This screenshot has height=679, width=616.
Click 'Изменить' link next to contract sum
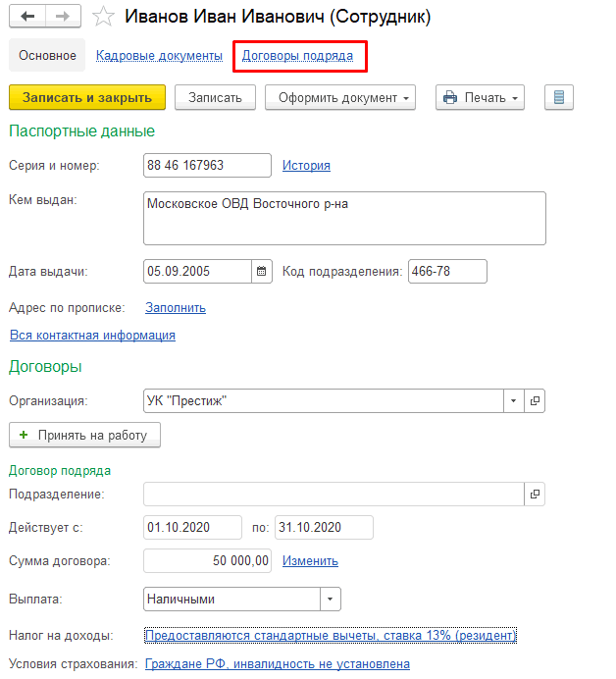pos(310,560)
